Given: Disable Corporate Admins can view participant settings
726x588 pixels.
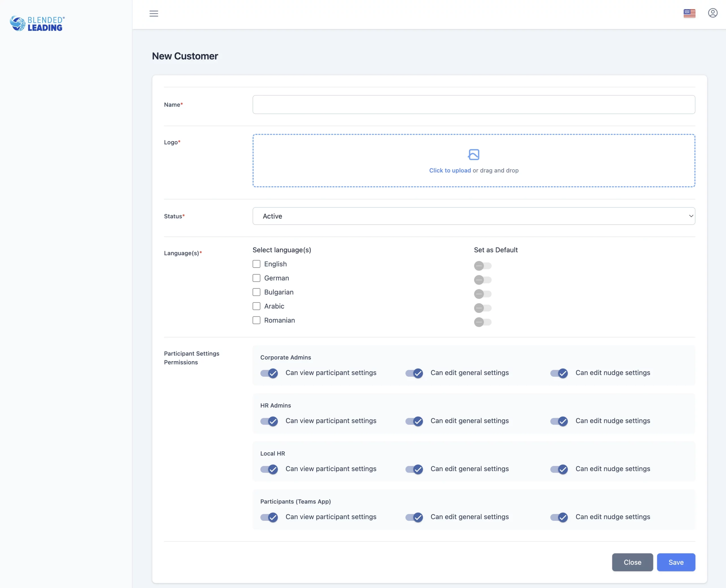Looking at the screenshot, I should coord(269,373).
